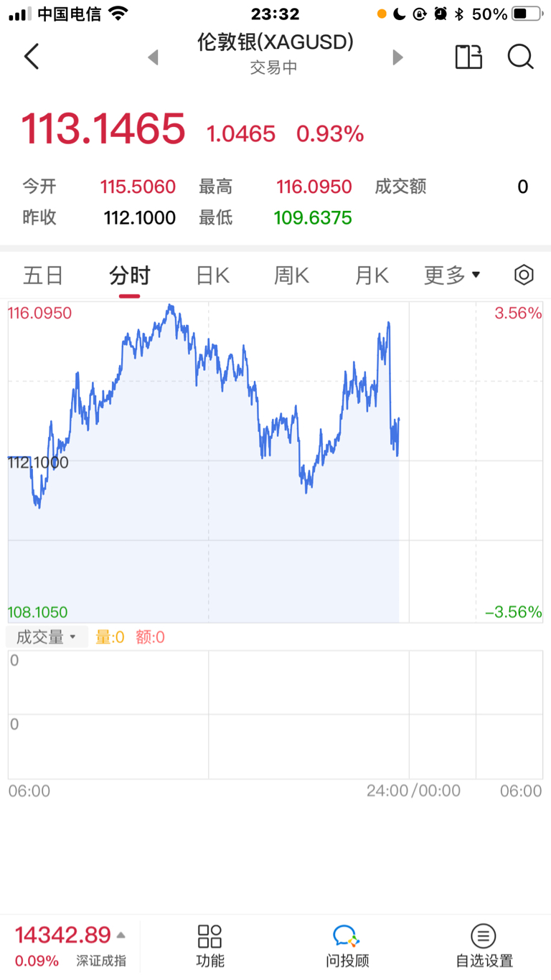This screenshot has height=980, width=551.
Task: Tap the back arrow icon
Action: click(x=32, y=57)
